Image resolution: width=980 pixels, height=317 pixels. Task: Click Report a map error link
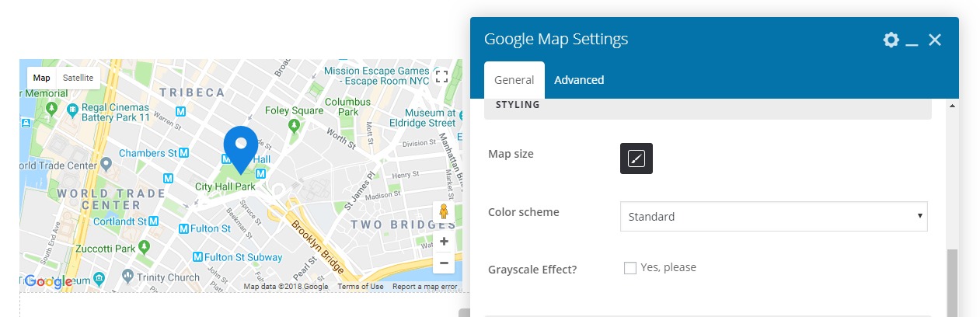[x=425, y=287]
